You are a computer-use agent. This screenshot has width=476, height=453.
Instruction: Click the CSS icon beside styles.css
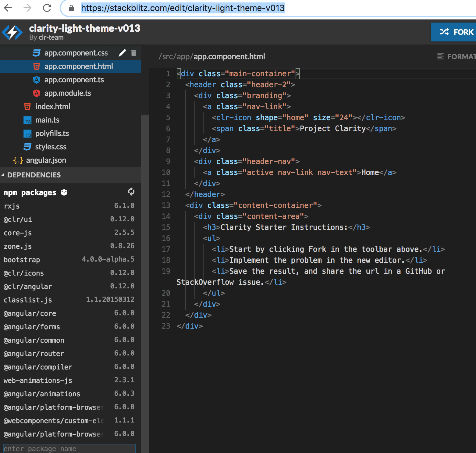pos(27,147)
